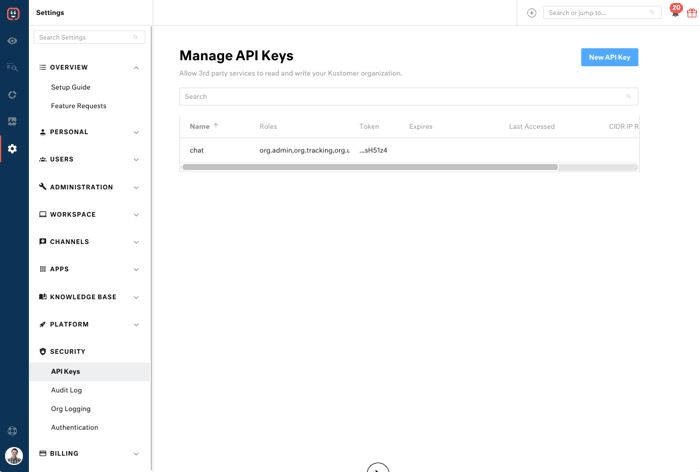Open the help globe icon at bottom
The image size is (700, 472).
click(12, 431)
